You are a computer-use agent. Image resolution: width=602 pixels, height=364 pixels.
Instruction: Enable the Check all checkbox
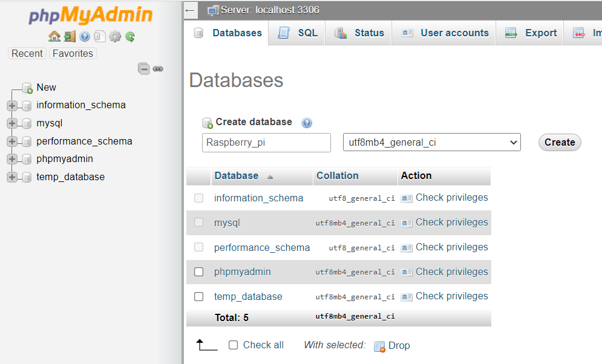233,345
